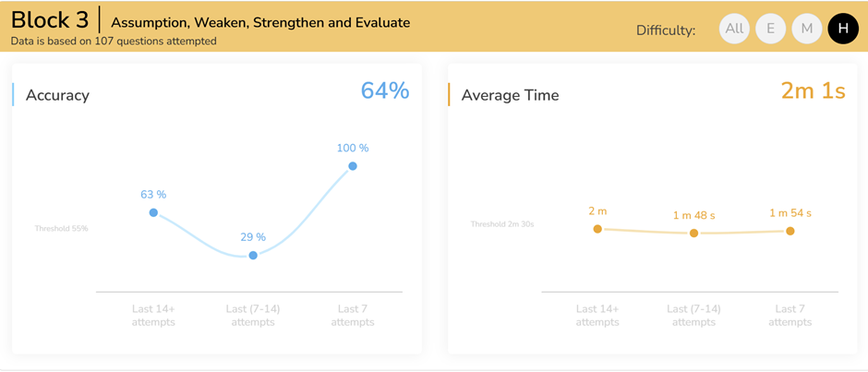Viewport: 868px width, 372px height.
Task: Click Last 14+ attempts label under Accuracy
Action: point(153,316)
